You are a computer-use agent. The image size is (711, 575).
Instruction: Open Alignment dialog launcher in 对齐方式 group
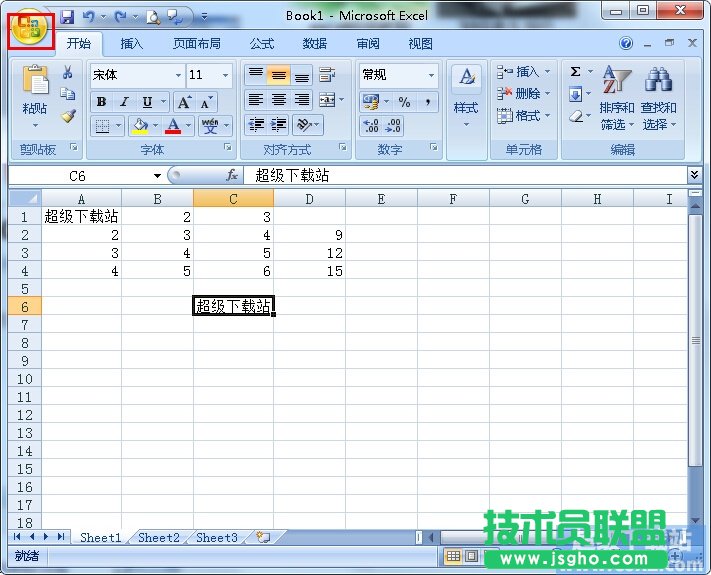pyautogui.click(x=343, y=147)
